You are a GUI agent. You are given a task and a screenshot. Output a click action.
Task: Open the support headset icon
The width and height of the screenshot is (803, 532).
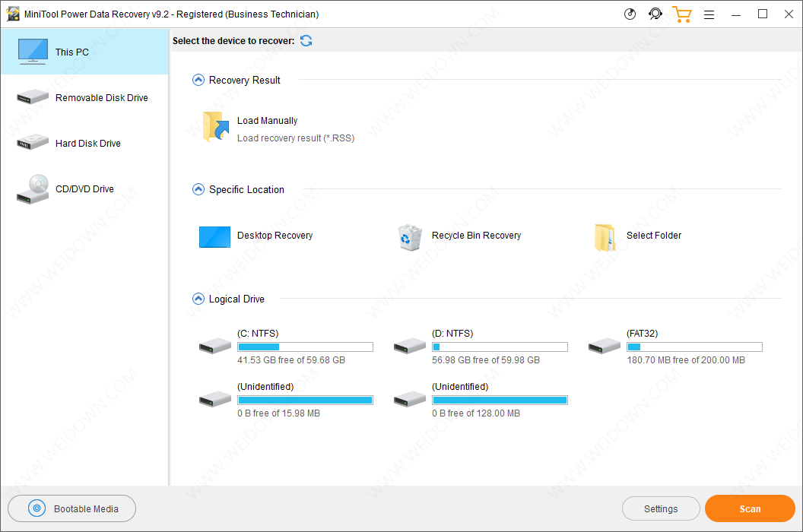[655, 14]
